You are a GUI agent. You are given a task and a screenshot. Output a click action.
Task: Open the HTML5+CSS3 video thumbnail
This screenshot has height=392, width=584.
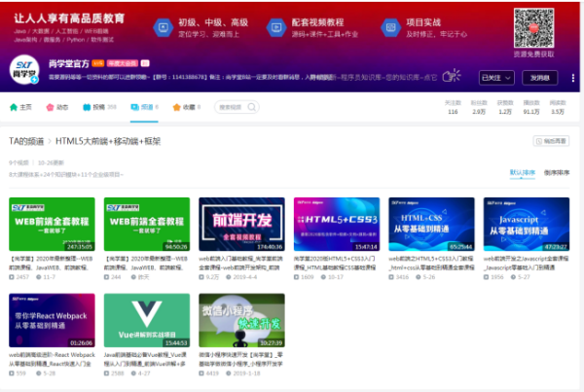337,224
